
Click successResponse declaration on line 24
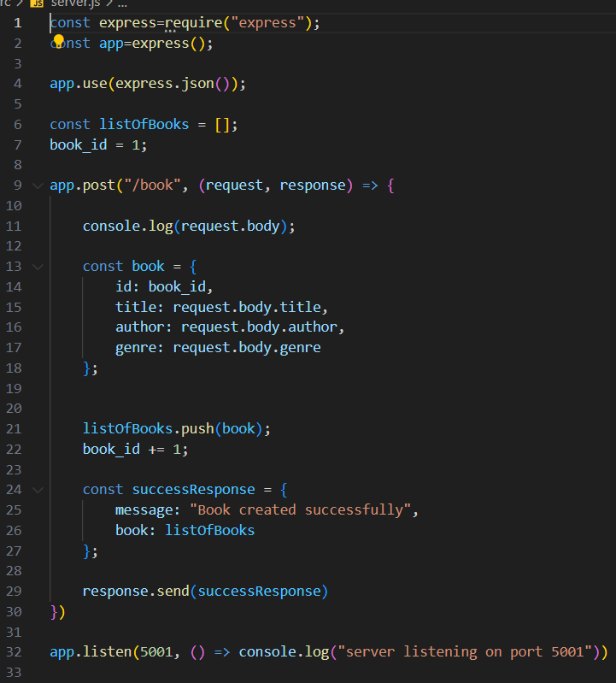click(193, 490)
